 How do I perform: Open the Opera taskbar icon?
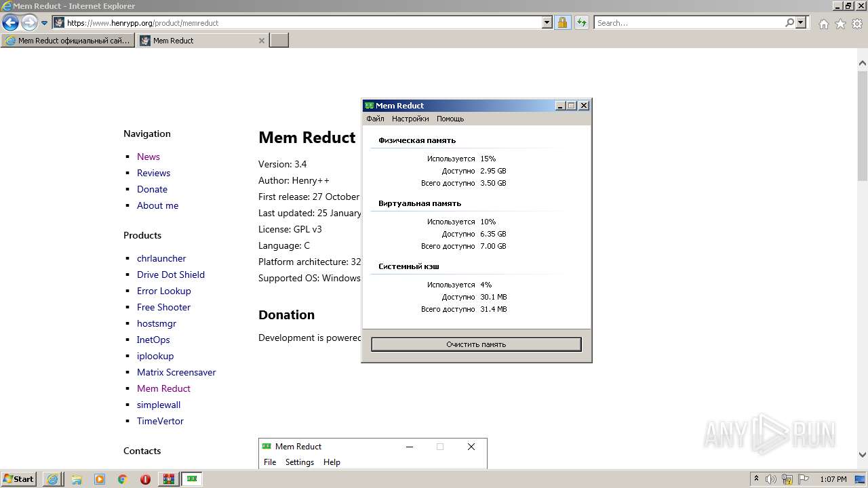click(x=145, y=479)
